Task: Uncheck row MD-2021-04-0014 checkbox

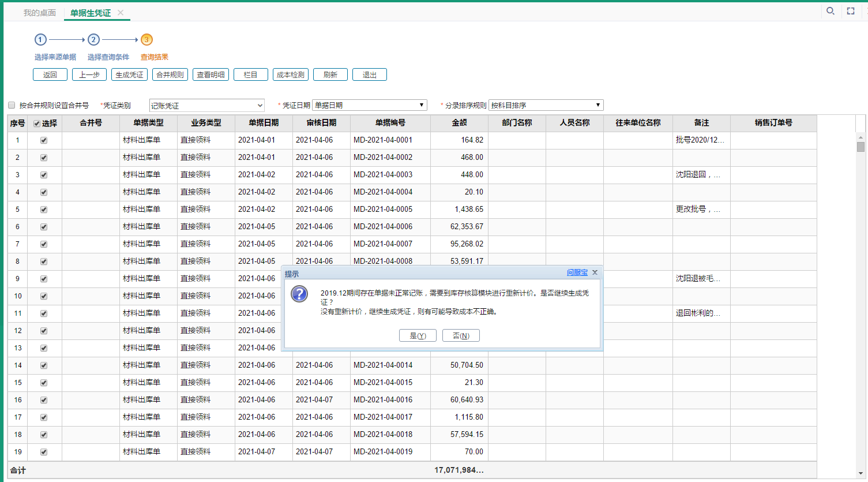Action: coord(44,365)
